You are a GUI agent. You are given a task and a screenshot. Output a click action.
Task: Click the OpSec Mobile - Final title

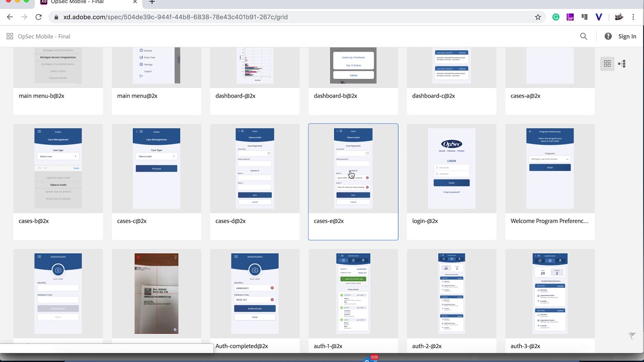[x=44, y=36]
